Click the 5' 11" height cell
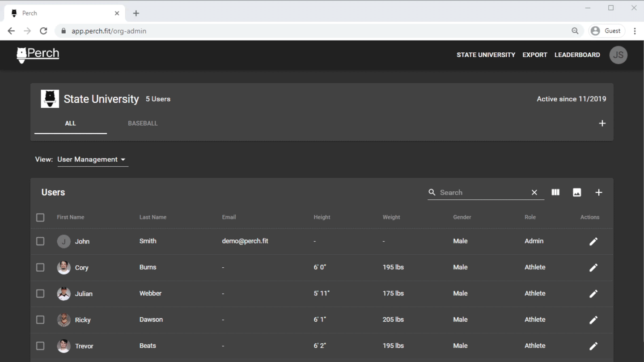The height and width of the screenshot is (362, 644). (322, 293)
